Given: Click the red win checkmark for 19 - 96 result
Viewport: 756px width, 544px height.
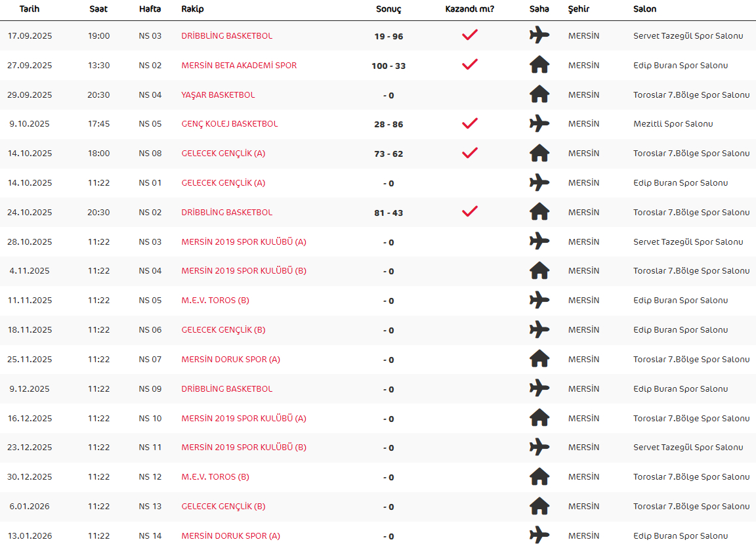Looking at the screenshot, I should (470, 35).
